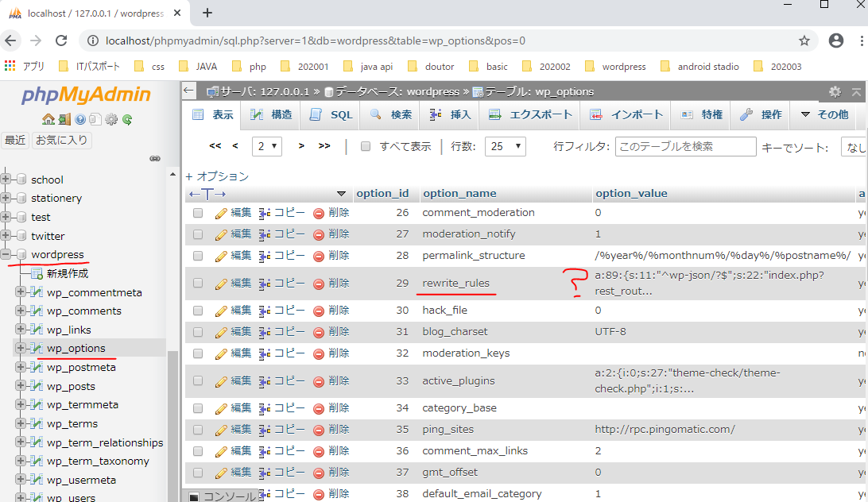868x502 pixels.
Task: Click the 行フィルタ table search field
Action: pos(685,147)
